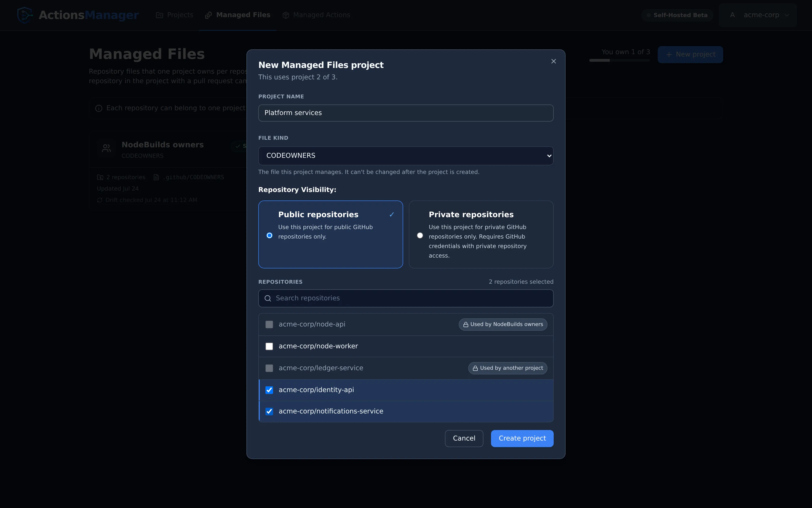Open the File Kind CODEOWNERS dropdown
Screen dimensions: 812x508
(406, 156)
